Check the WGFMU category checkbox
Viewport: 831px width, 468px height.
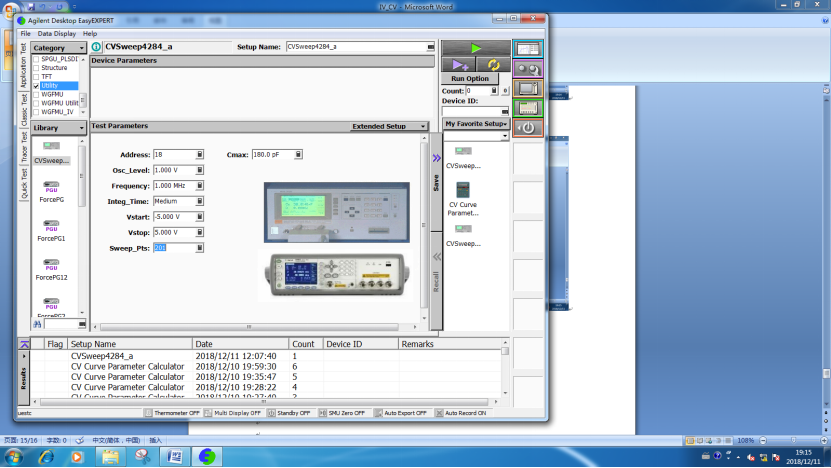coord(36,94)
